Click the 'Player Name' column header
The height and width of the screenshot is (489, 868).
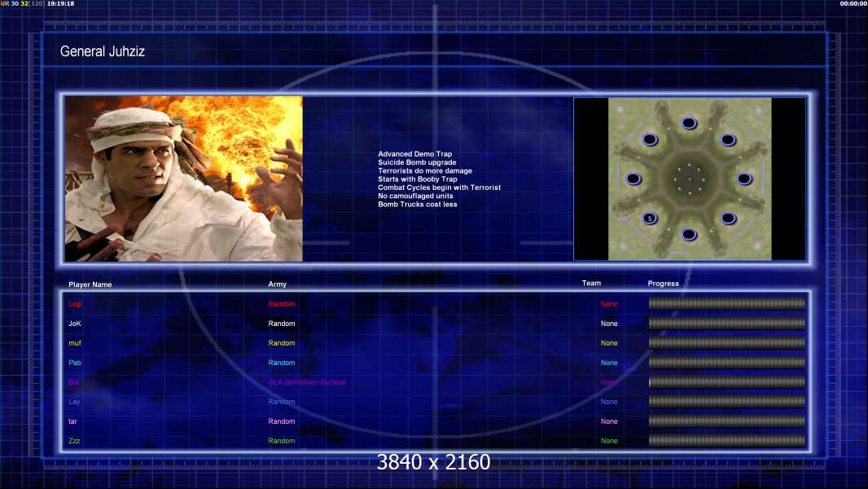pyautogui.click(x=90, y=284)
